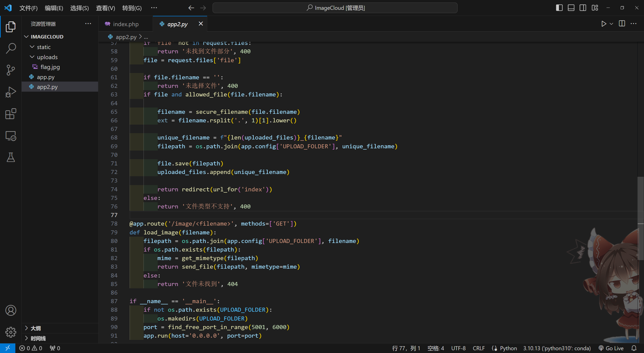Viewport: 644px width, 353px height.
Task: Collapse the static folder
Action: click(32, 47)
